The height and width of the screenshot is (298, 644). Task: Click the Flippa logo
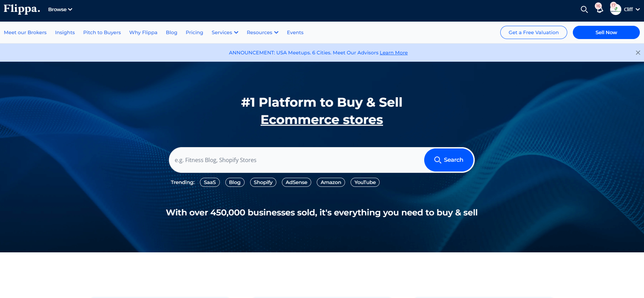tap(22, 9)
